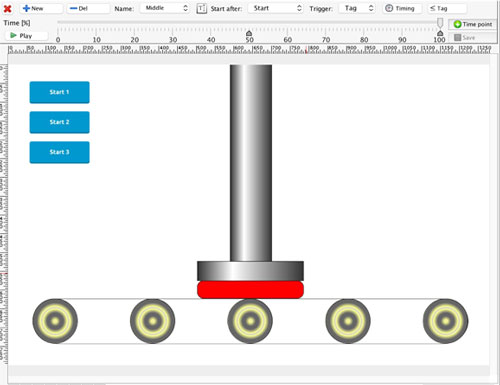Click the time slider handle
500x385 pixels.
coord(440,23)
